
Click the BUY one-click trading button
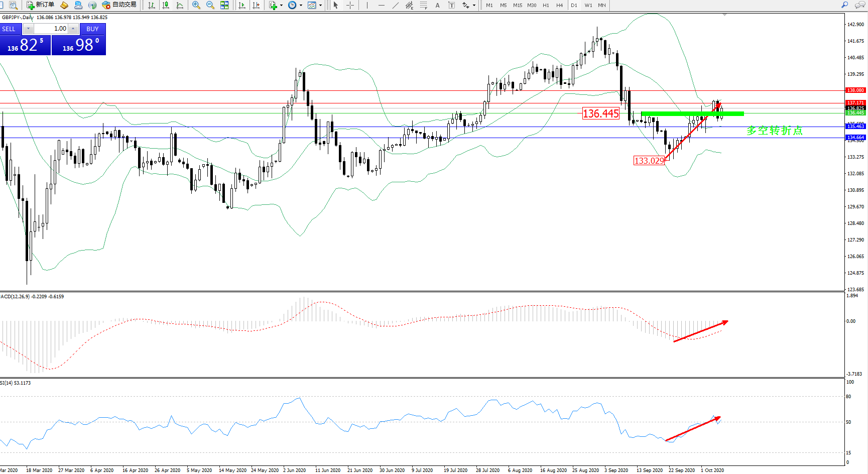pos(92,29)
